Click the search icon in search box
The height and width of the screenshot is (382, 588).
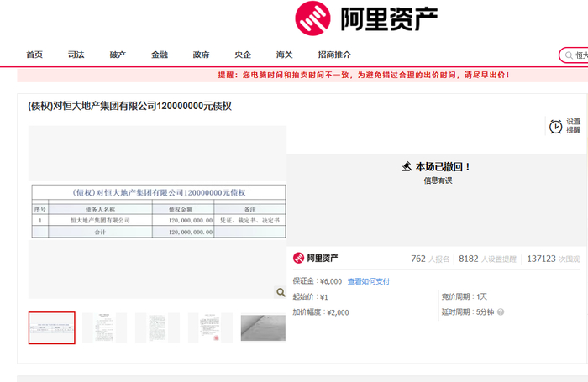(x=569, y=55)
